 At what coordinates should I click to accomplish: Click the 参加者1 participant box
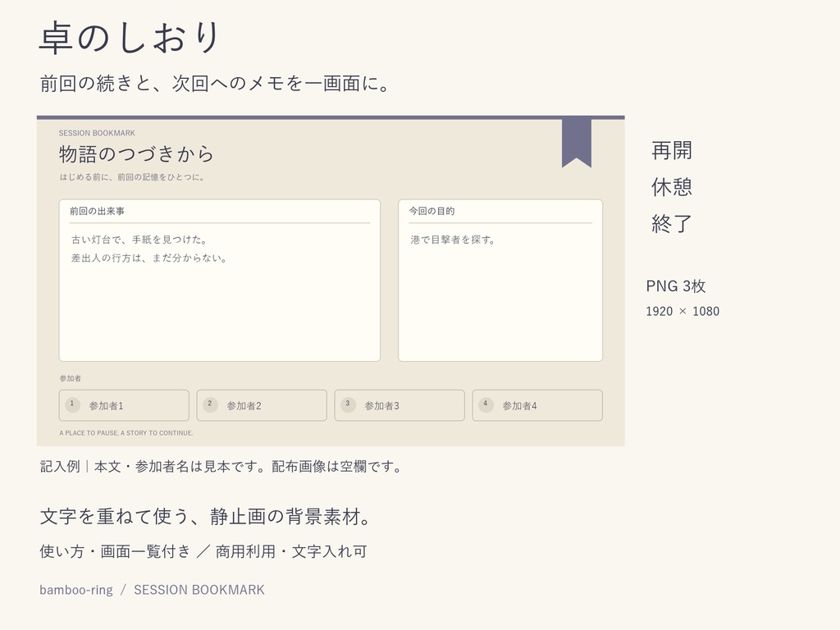point(124,405)
